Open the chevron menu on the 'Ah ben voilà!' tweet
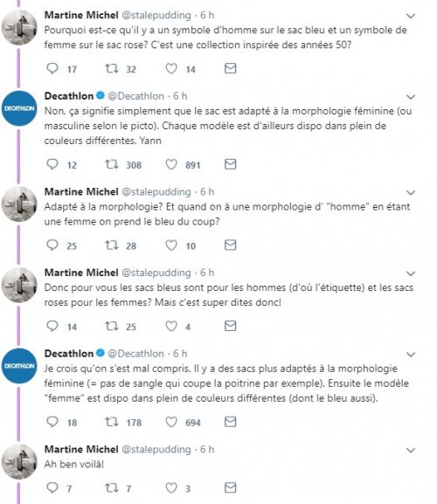 (x=411, y=450)
